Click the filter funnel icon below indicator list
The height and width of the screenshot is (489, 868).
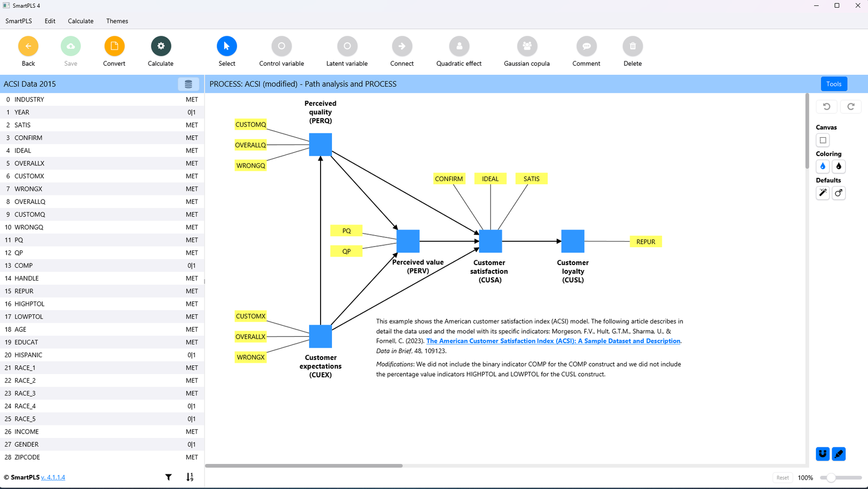coord(169,477)
